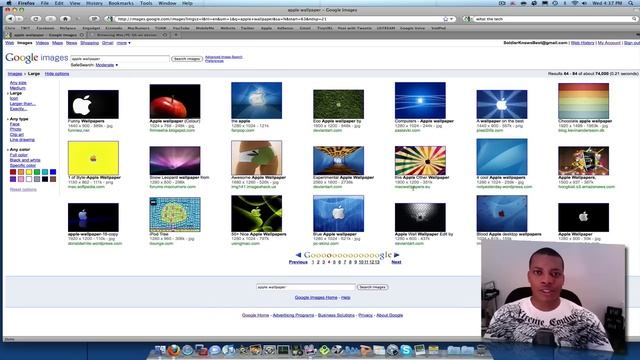Click the bottom Search Images button

(372, 287)
